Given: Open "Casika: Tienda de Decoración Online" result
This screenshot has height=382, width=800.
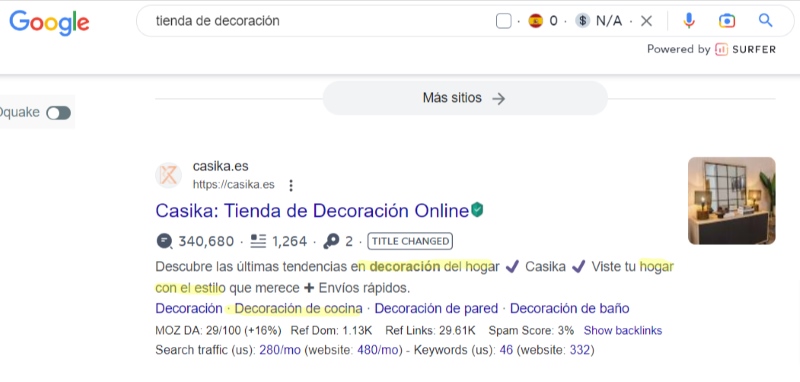Looking at the screenshot, I should click(x=312, y=211).
